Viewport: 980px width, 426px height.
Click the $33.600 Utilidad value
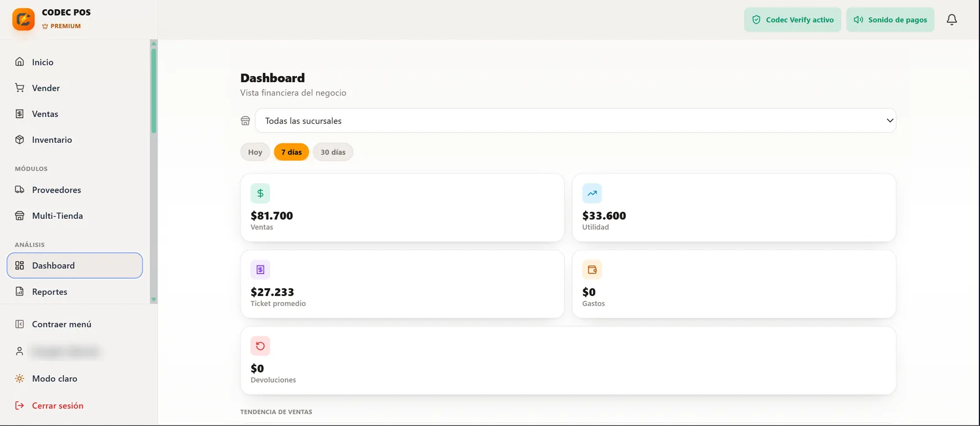(x=604, y=216)
